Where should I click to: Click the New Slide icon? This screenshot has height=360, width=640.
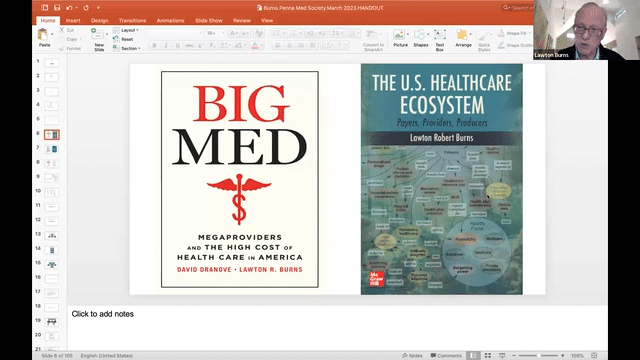click(x=97, y=34)
